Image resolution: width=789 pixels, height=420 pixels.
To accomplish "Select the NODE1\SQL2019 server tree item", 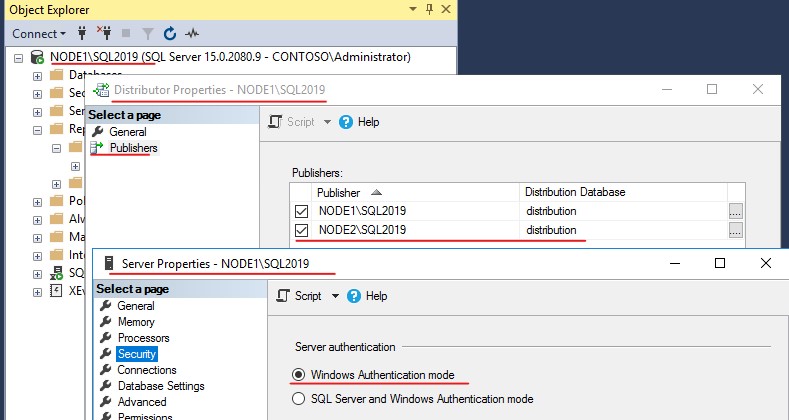I will pos(230,57).
